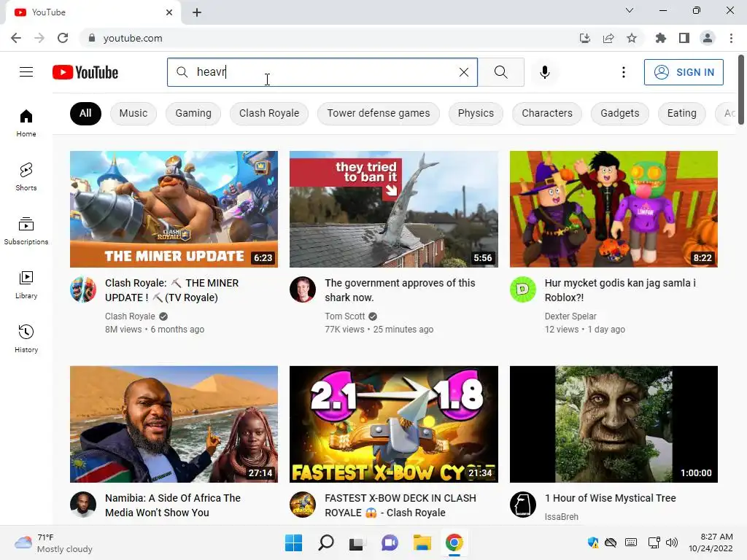Open 'The government approves of this shark now' title
Screen dimensions: 747x560
pyautogui.click(x=400, y=290)
